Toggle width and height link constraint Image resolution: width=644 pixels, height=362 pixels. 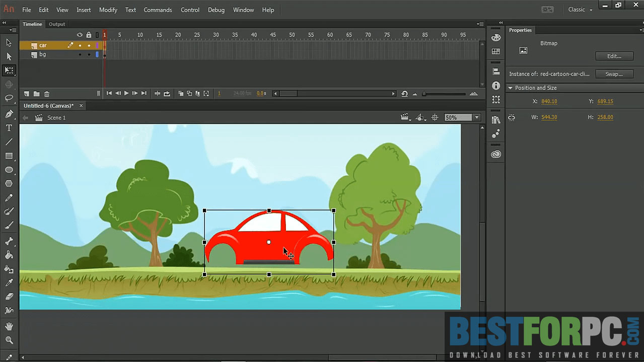tap(512, 117)
